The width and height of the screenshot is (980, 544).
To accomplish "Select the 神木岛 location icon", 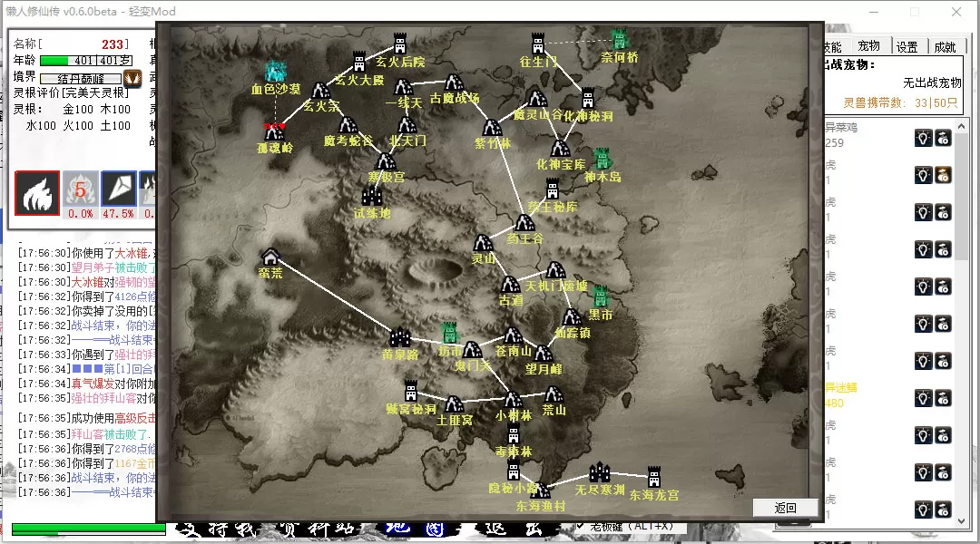I will click(x=602, y=159).
